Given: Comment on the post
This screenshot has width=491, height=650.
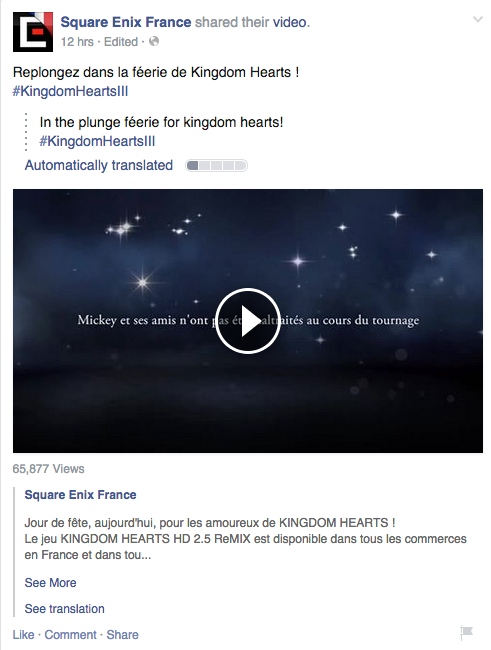Looking at the screenshot, I should pyautogui.click(x=70, y=635).
